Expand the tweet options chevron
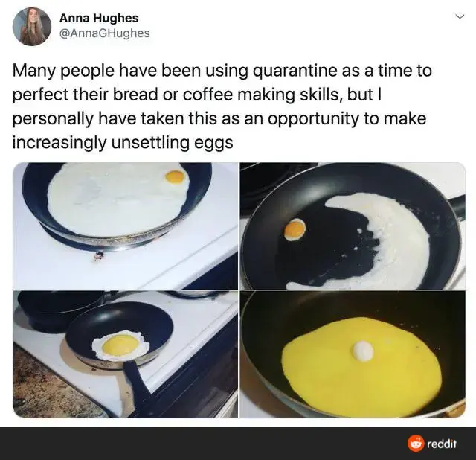The width and height of the screenshot is (476, 460). click(x=460, y=16)
